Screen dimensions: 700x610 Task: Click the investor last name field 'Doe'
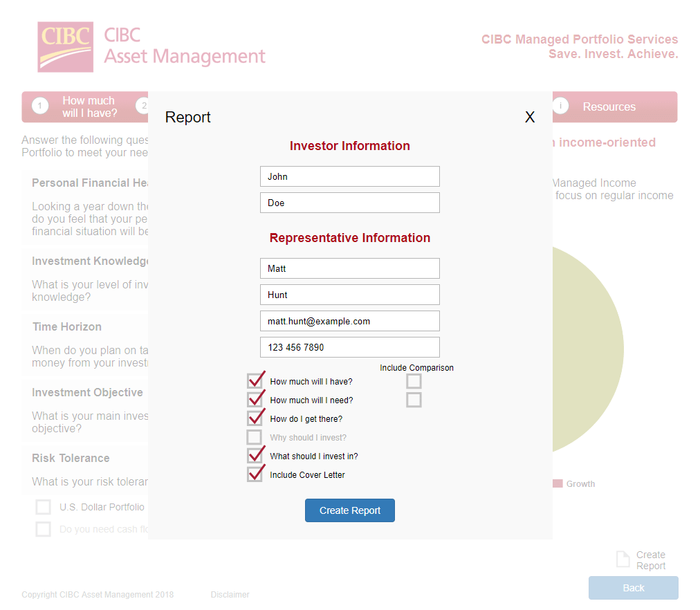[349, 203]
